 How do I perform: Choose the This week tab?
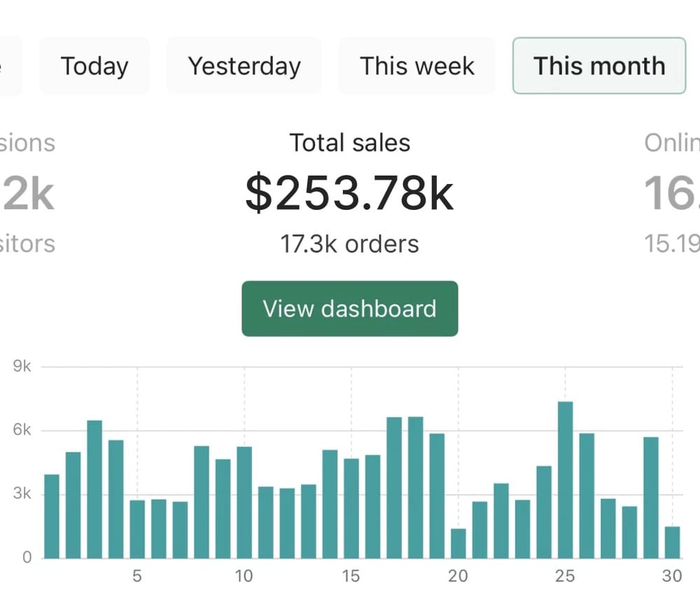tap(417, 66)
